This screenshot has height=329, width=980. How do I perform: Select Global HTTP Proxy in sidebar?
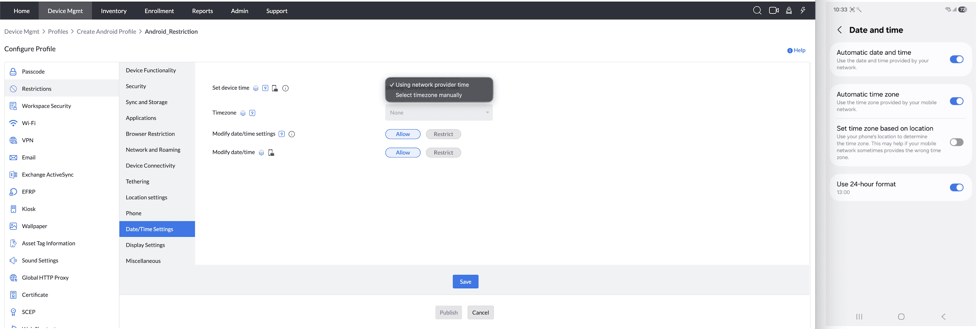coord(62,278)
